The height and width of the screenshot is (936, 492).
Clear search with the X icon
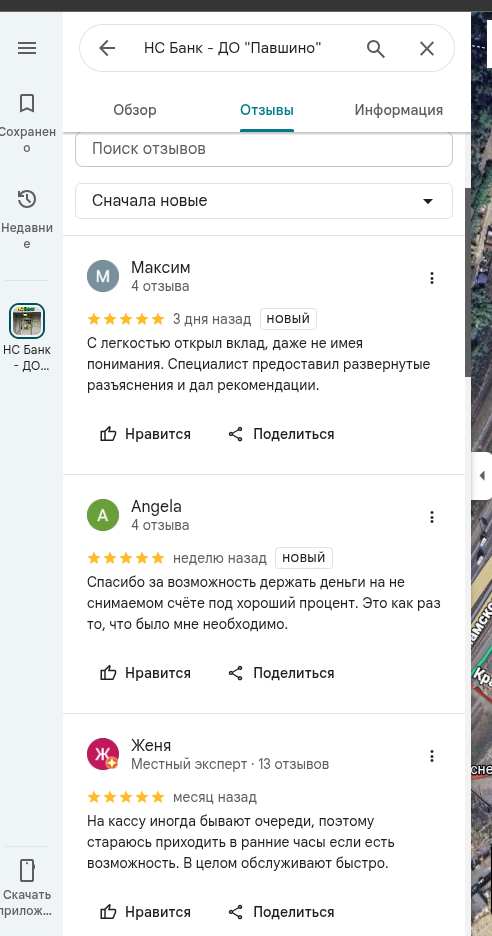coord(427,48)
